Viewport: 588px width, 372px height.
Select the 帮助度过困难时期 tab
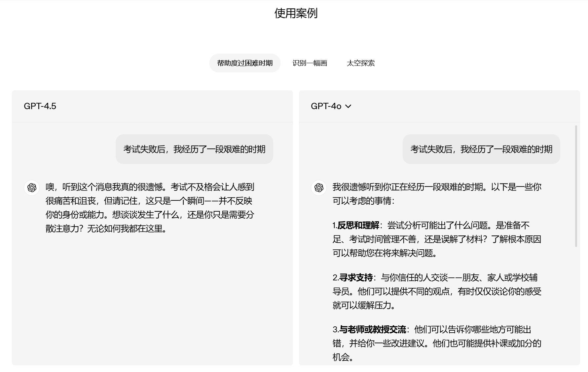tap(245, 63)
